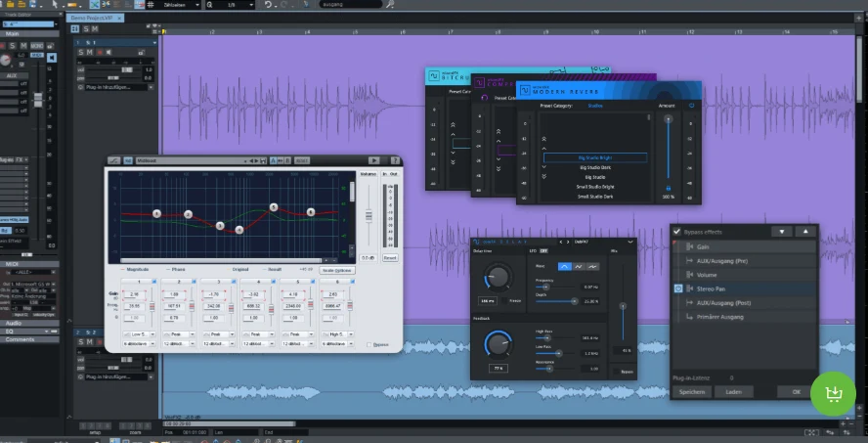Click the search magnifier icon in the top toolbar
Image resolution: width=868 pixels, height=443 pixels.
click(x=390, y=5)
